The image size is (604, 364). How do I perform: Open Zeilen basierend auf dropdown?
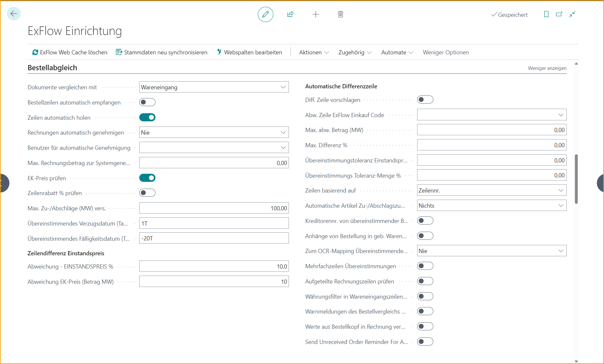(x=492, y=190)
